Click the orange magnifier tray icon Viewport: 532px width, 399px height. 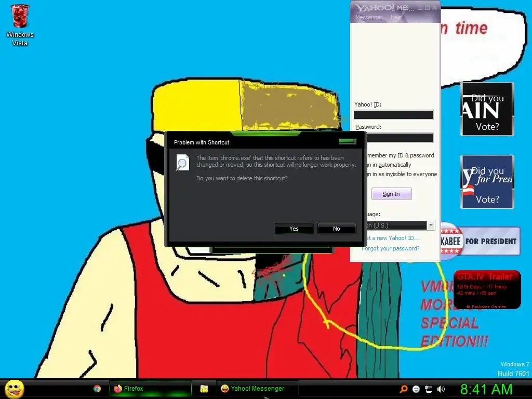point(403,389)
